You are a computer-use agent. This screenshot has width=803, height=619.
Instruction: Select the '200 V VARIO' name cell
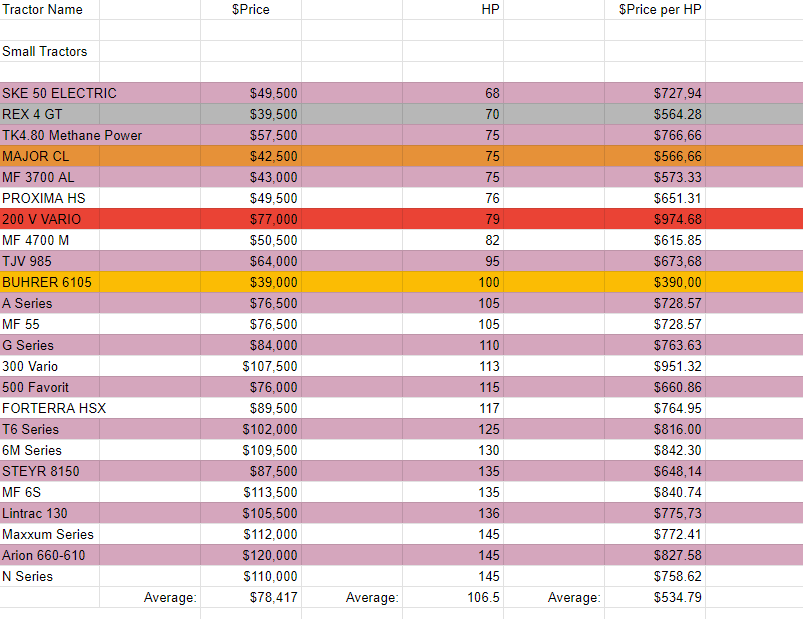tap(50, 219)
